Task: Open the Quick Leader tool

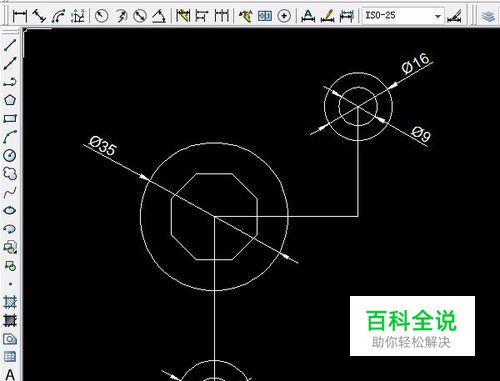Action: pos(246,16)
